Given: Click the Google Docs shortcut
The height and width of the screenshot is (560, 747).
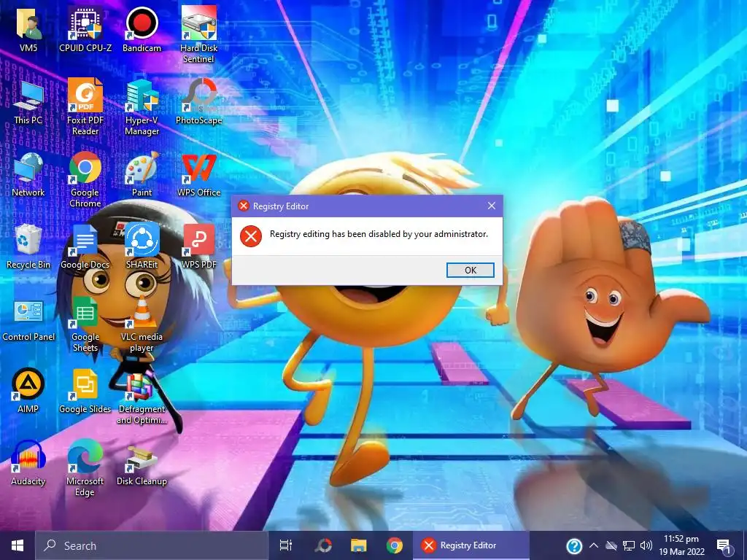Looking at the screenshot, I should [85, 246].
